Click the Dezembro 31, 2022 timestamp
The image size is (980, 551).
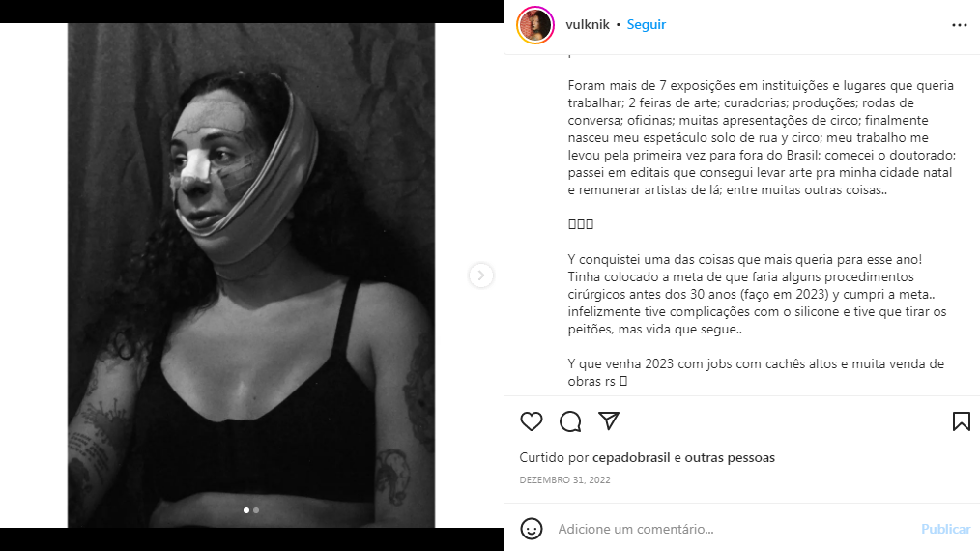565,479
